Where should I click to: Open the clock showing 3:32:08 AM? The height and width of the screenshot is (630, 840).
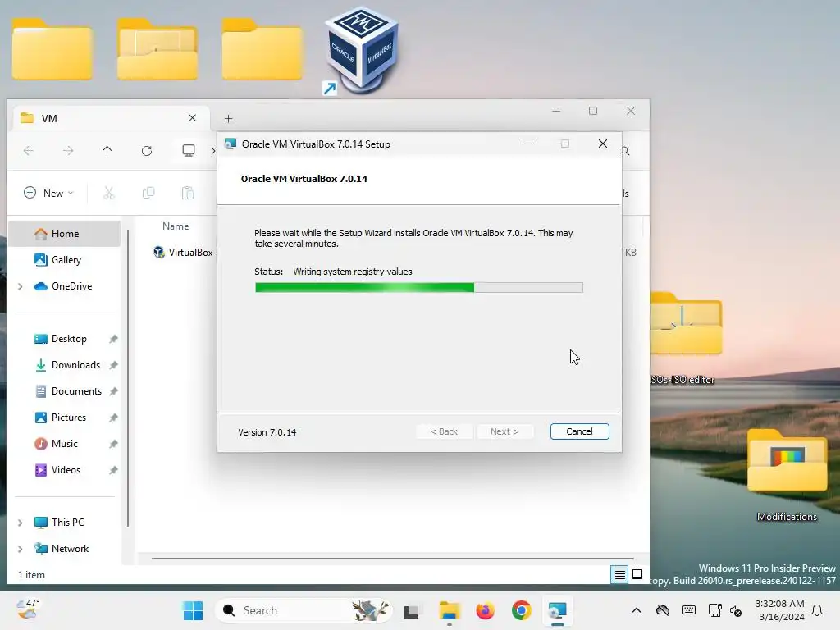tap(780, 610)
